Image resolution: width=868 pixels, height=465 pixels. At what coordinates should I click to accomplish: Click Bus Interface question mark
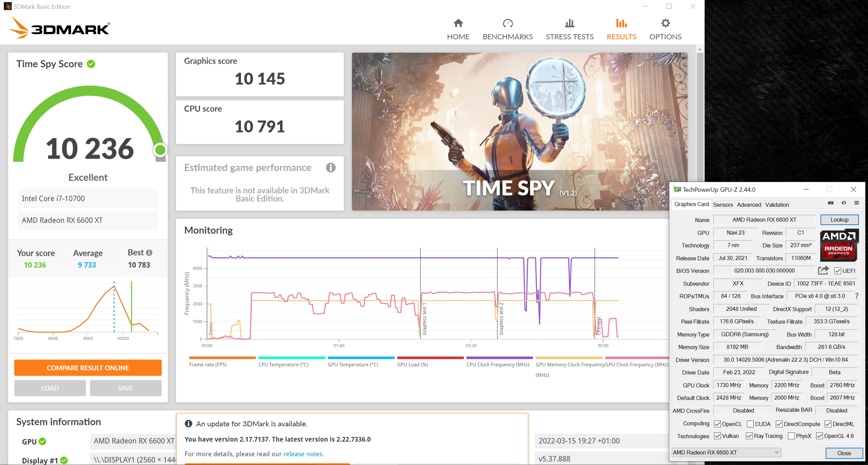(x=857, y=296)
